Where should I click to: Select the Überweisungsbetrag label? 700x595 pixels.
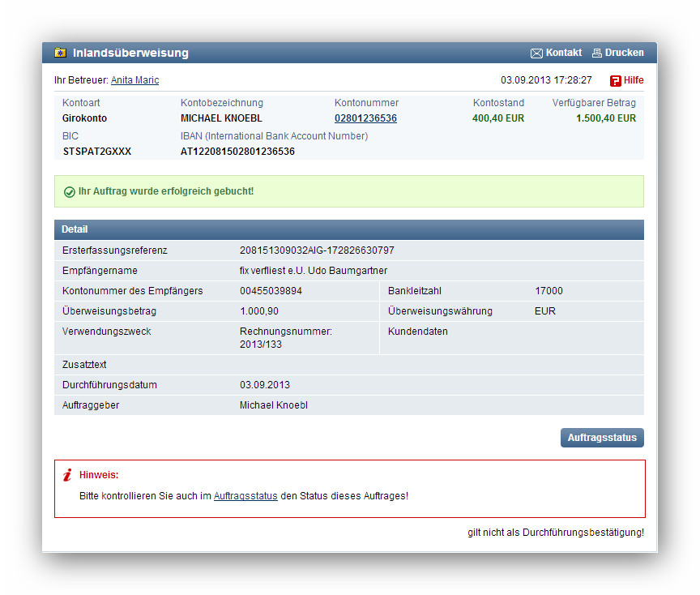click(x=109, y=311)
